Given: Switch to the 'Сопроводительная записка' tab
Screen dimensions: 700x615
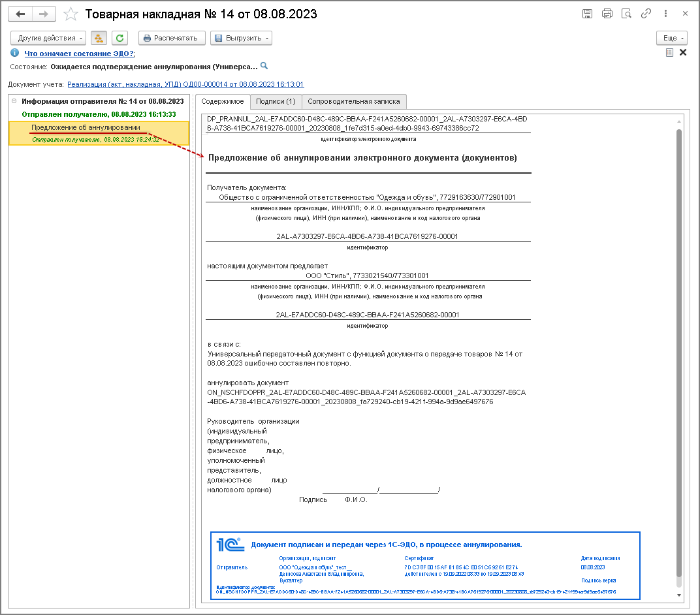Looking at the screenshot, I should click(353, 101).
